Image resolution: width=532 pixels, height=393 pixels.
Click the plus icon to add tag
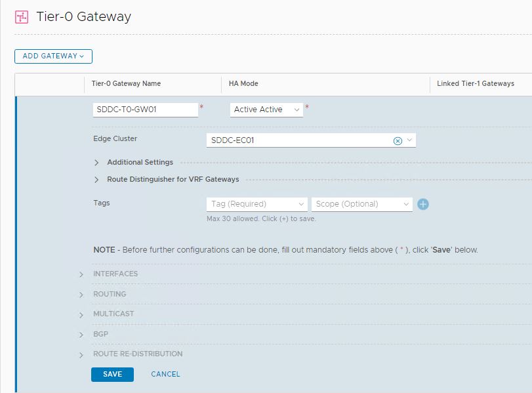pyautogui.click(x=423, y=204)
